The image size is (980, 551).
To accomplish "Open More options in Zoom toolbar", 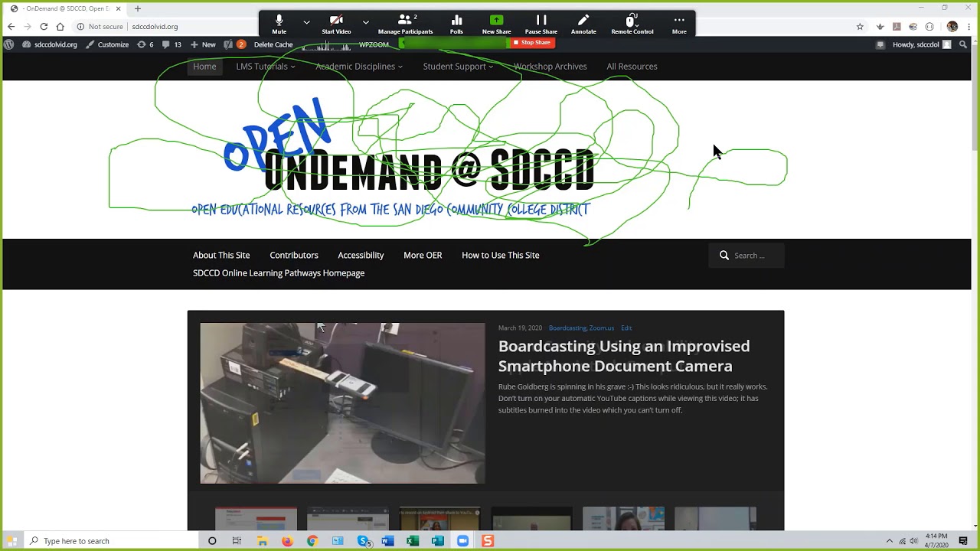I will [679, 24].
